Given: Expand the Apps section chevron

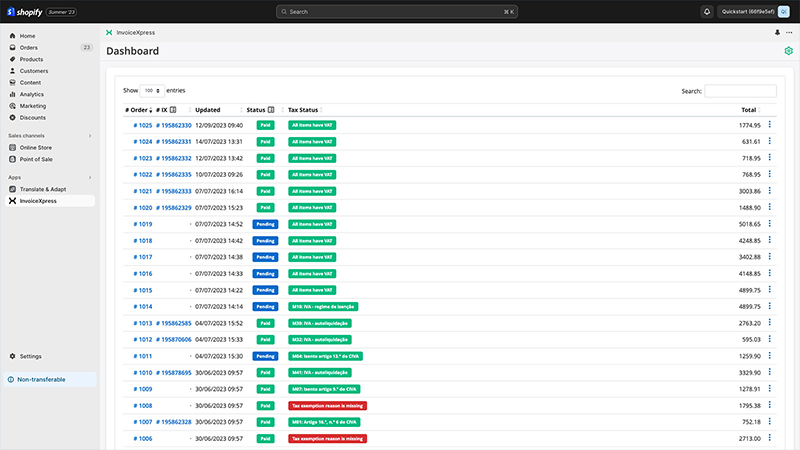Looking at the screenshot, I should click(x=90, y=178).
